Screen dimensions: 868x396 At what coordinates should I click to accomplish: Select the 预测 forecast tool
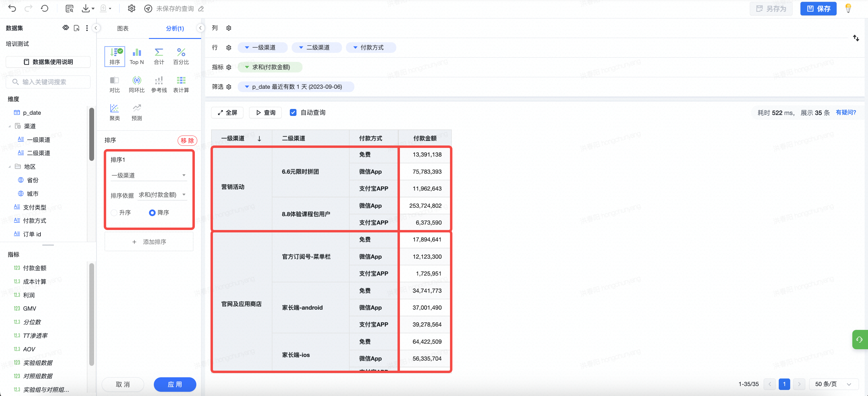point(136,112)
